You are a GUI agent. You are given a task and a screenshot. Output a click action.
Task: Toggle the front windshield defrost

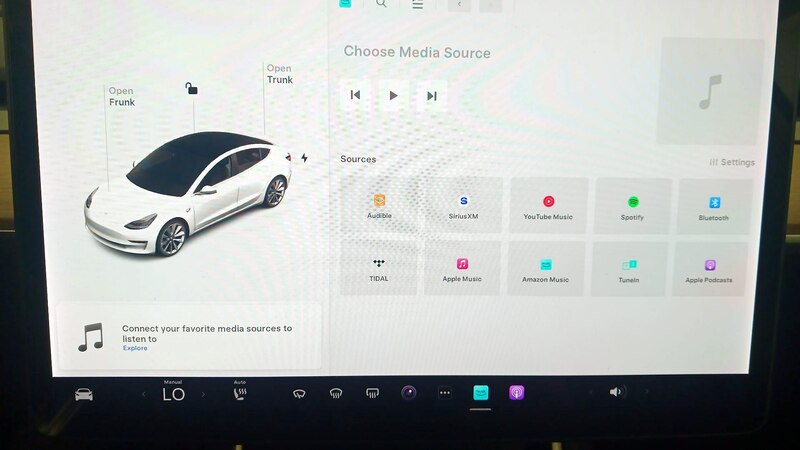(336, 393)
